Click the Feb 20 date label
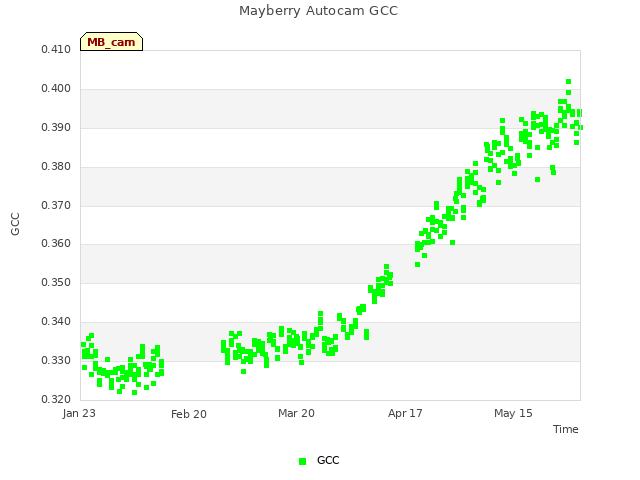Image resolution: width=640 pixels, height=480 pixels. [189, 414]
